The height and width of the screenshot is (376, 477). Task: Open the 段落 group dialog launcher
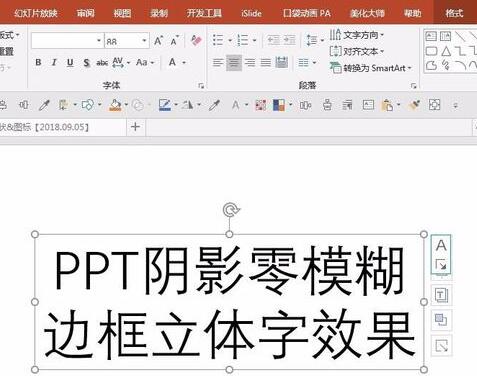click(x=414, y=86)
